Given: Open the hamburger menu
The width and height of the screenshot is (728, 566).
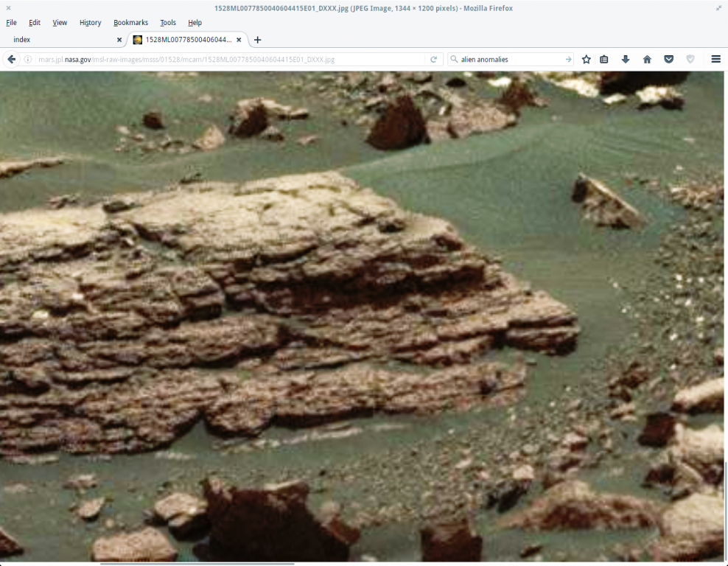Looking at the screenshot, I should click(x=715, y=59).
